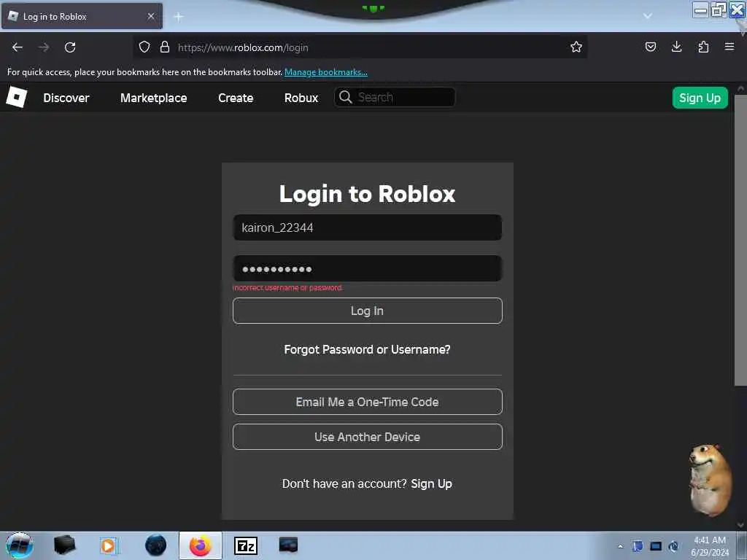
Task: Launch the Firefox taskbar icon
Action: click(x=201, y=545)
